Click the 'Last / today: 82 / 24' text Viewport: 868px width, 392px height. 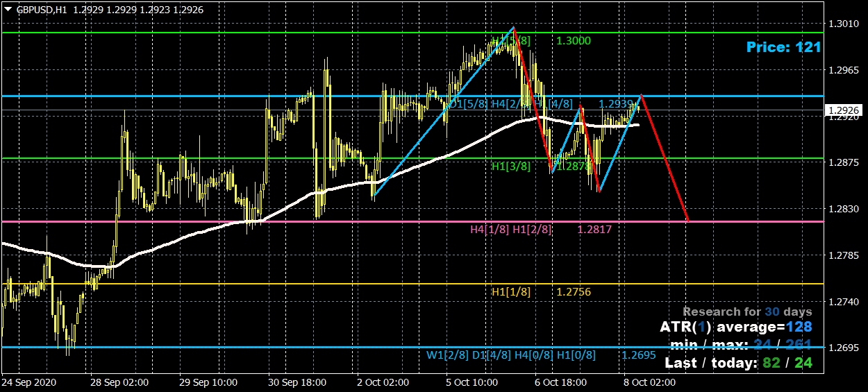739,362
